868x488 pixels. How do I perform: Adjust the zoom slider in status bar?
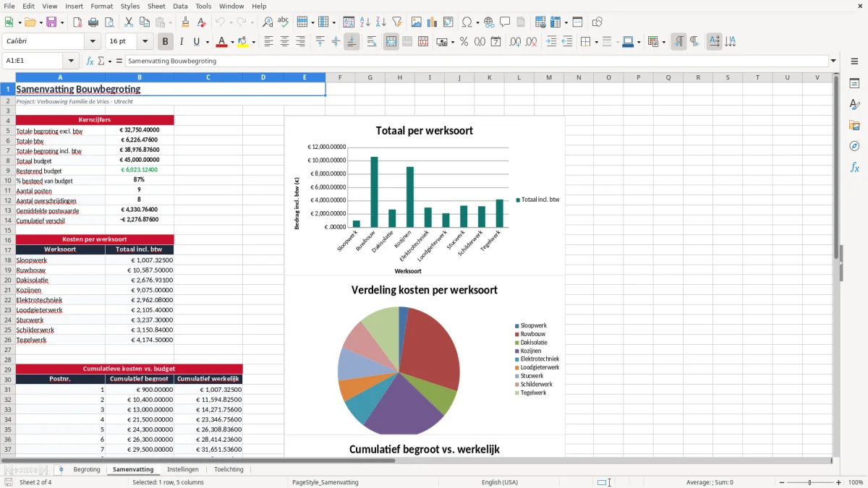[x=809, y=482]
